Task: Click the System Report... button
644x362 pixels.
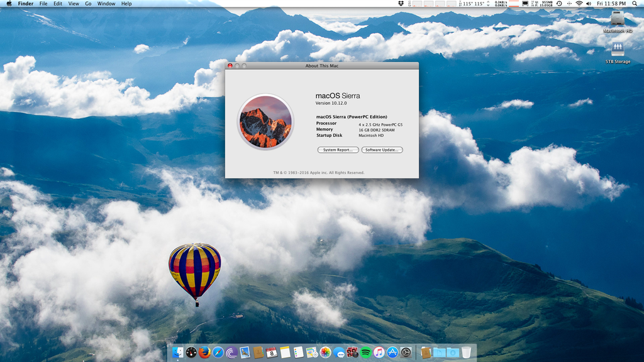Action: [338, 150]
